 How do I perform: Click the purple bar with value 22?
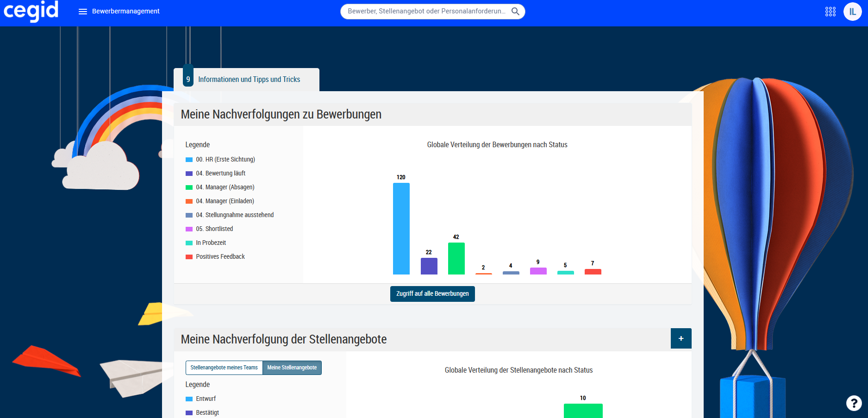tap(429, 266)
